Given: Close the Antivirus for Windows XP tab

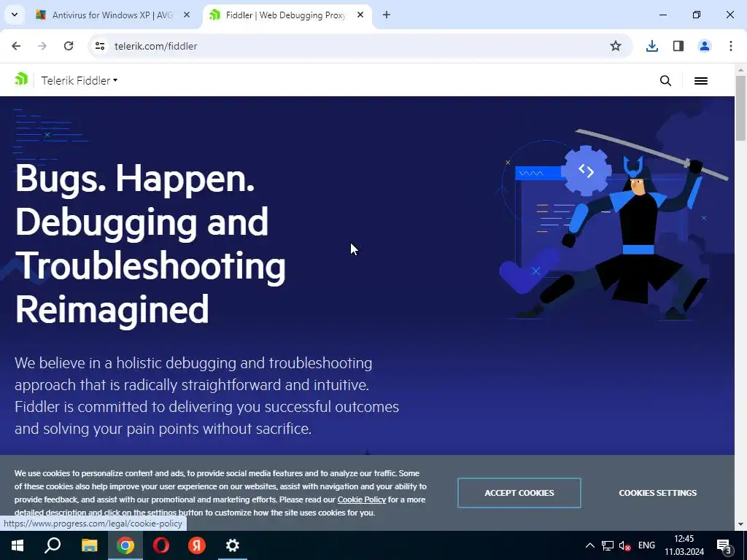Looking at the screenshot, I should click(187, 15).
